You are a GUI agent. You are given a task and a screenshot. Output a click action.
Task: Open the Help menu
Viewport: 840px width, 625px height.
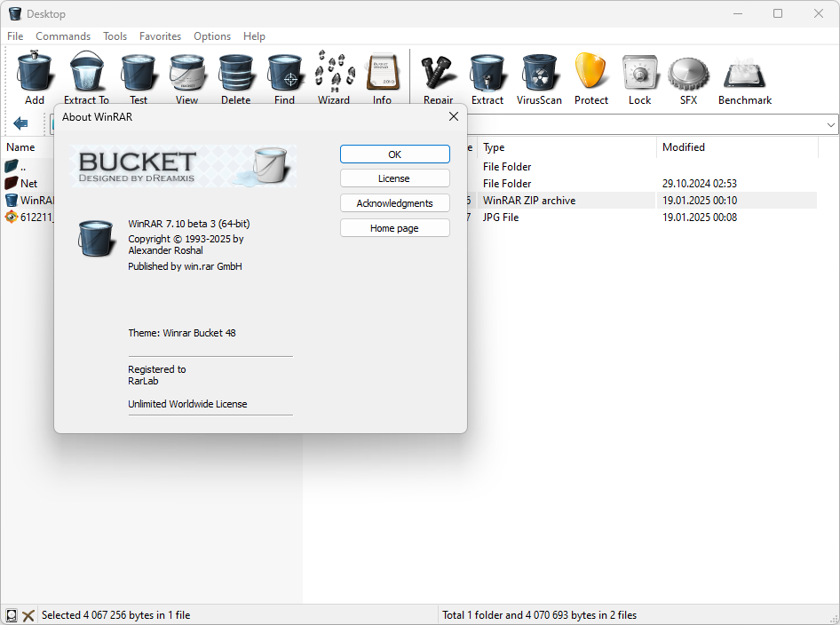(x=255, y=36)
